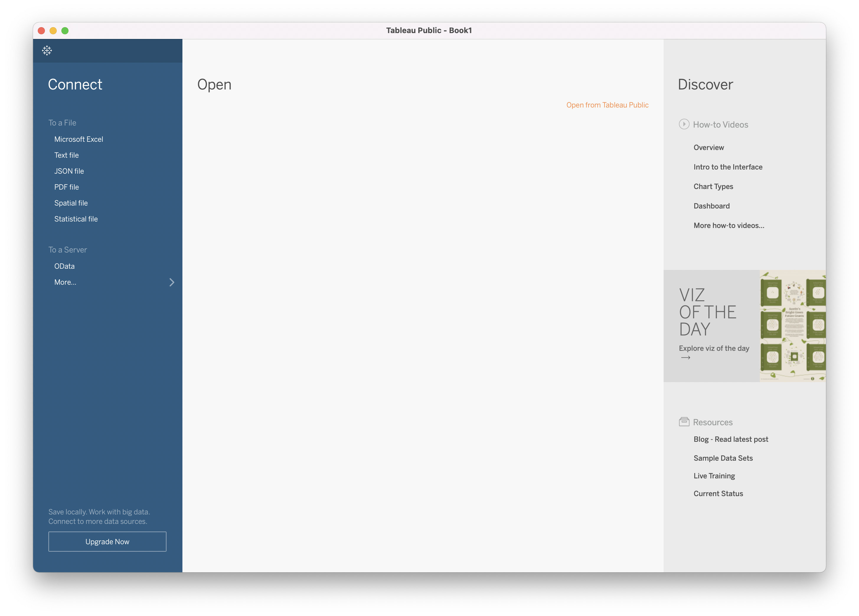Click Chart Types how-to video

(713, 186)
